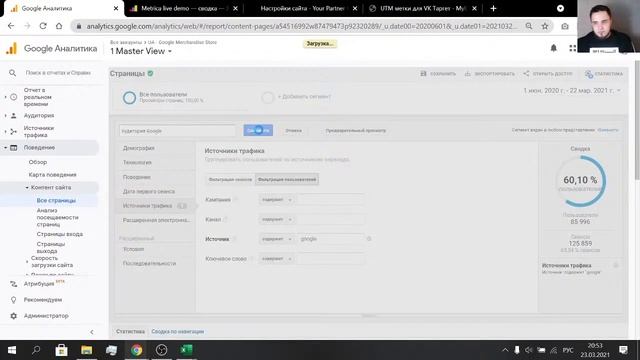Open the statistics insights icon
Screen dimensions: 640x360
tap(589, 74)
